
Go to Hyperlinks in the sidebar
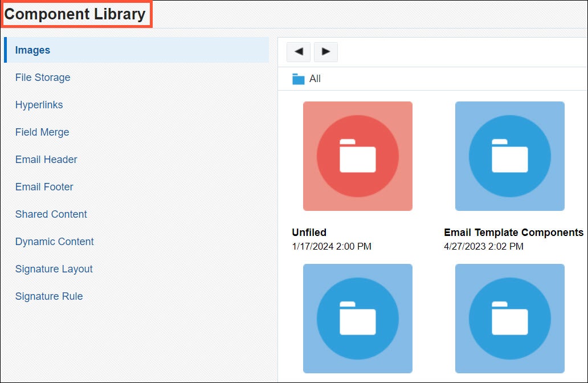tap(39, 105)
